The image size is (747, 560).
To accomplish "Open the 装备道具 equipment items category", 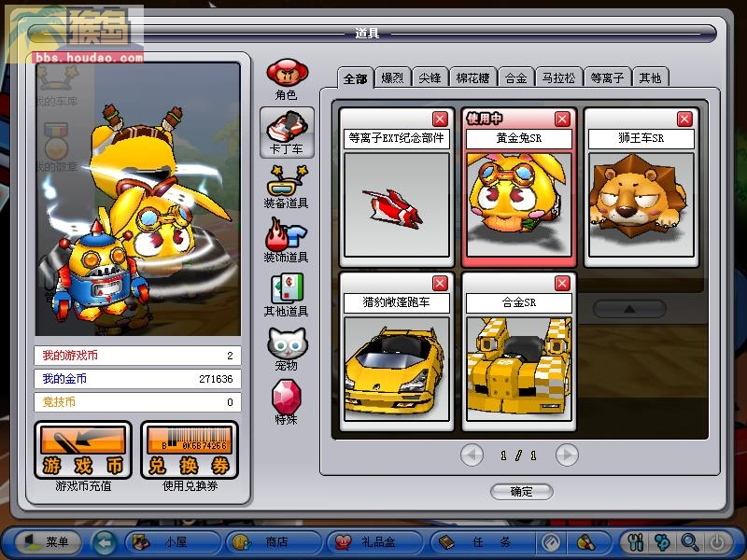I will point(287,188).
